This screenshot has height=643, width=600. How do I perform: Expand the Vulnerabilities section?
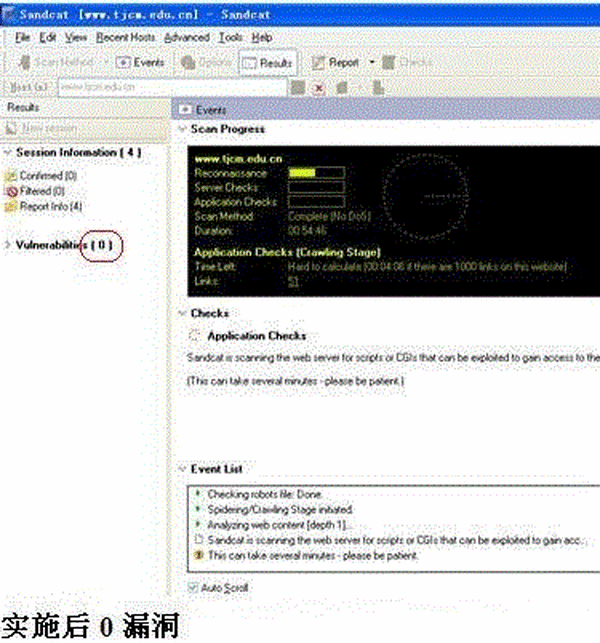pos(7,245)
